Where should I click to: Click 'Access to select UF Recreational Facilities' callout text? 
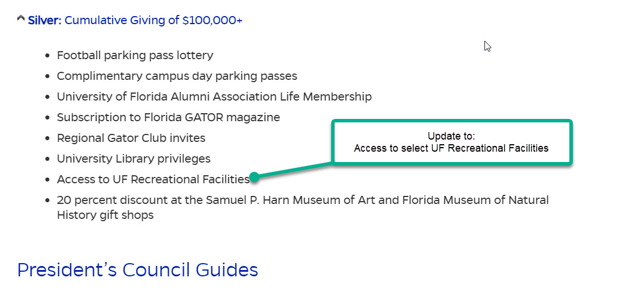451,148
